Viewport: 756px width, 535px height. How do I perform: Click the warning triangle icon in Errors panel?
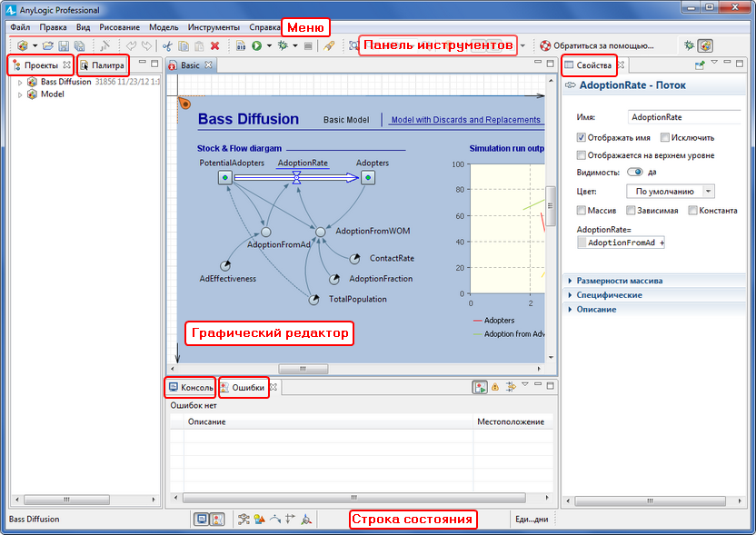[x=495, y=387]
